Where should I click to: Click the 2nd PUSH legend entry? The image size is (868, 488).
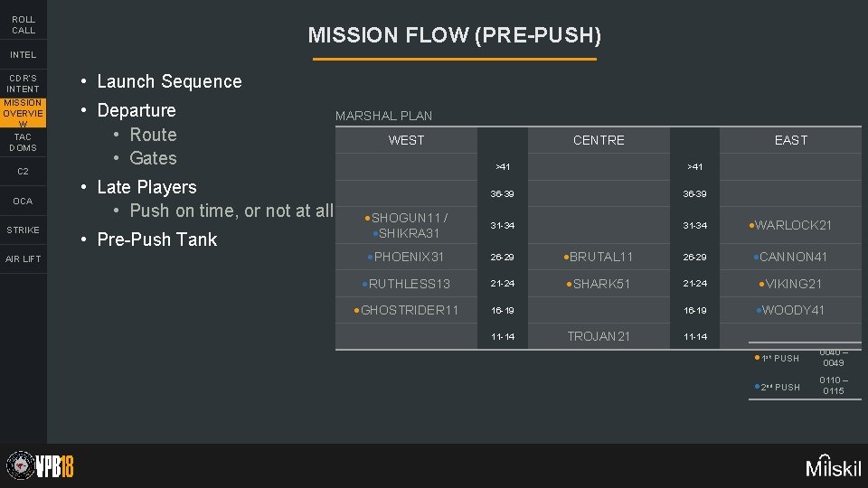tap(779, 388)
